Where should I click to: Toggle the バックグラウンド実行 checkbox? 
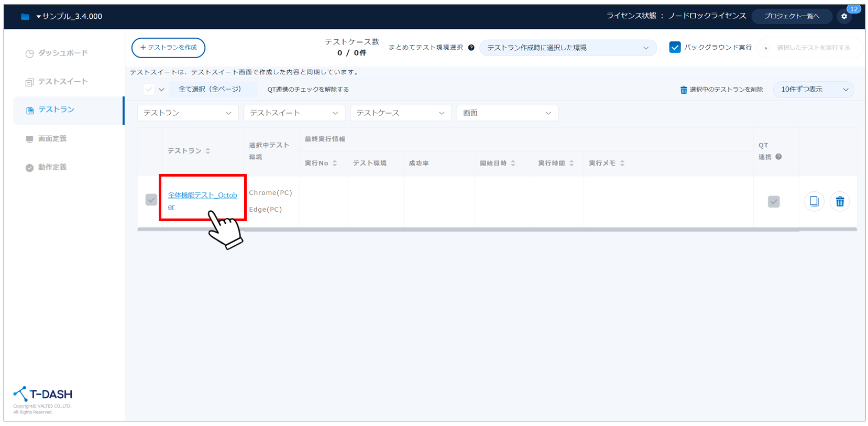(x=675, y=48)
